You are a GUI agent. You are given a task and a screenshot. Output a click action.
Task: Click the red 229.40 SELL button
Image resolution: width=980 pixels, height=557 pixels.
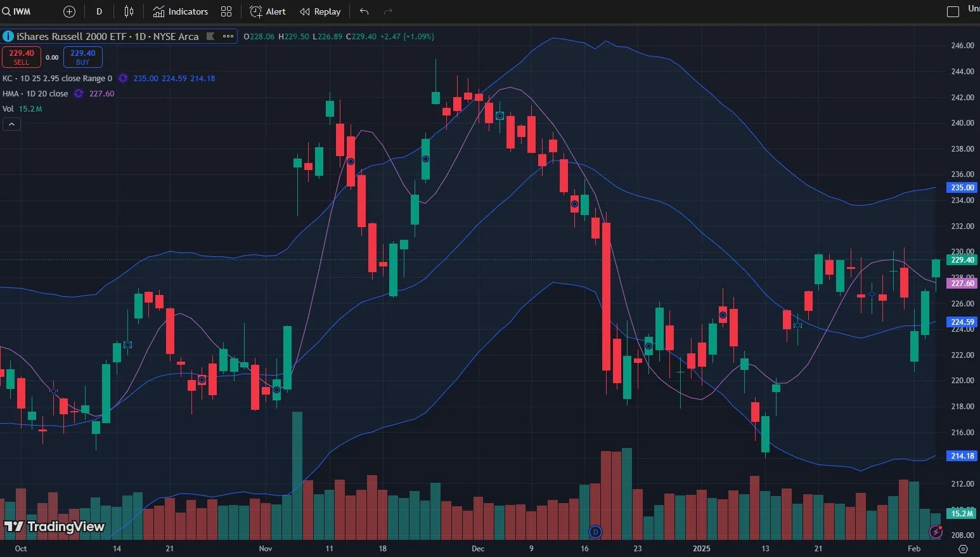[x=22, y=57]
